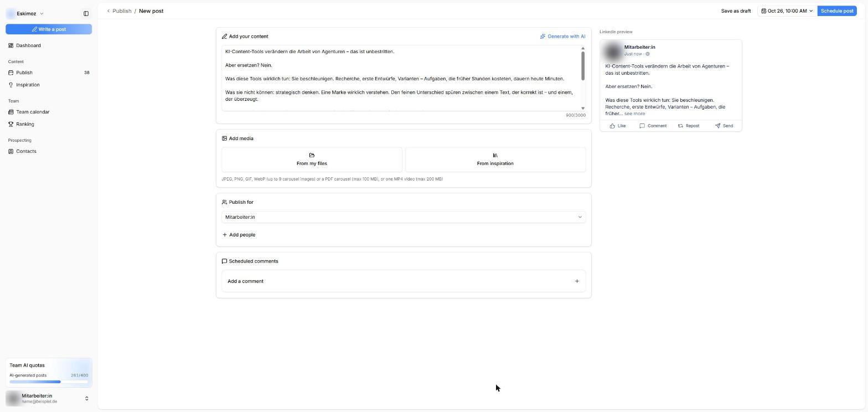
Task: Click Add people
Action: (x=239, y=235)
